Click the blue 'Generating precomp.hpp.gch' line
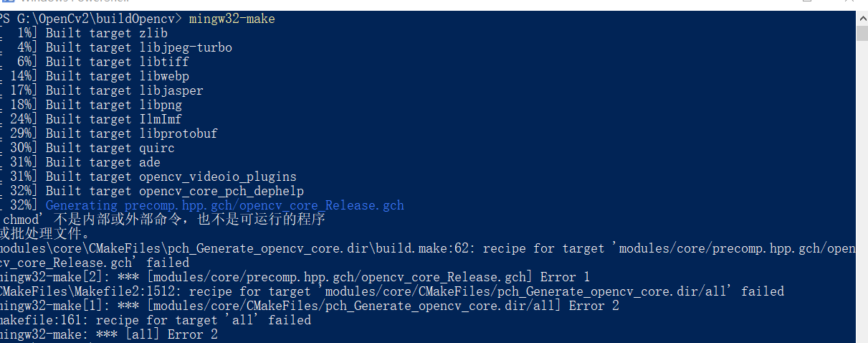This screenshot has width=868, height=343. [x=225, y=205]
